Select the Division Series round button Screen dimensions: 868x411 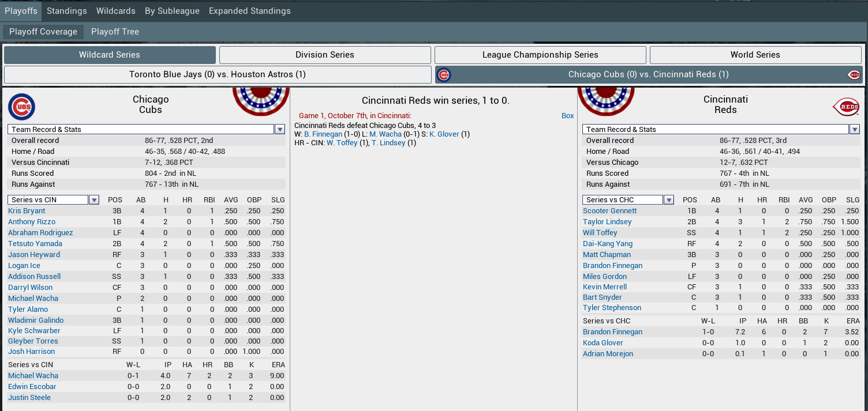(x=325, y=55)
